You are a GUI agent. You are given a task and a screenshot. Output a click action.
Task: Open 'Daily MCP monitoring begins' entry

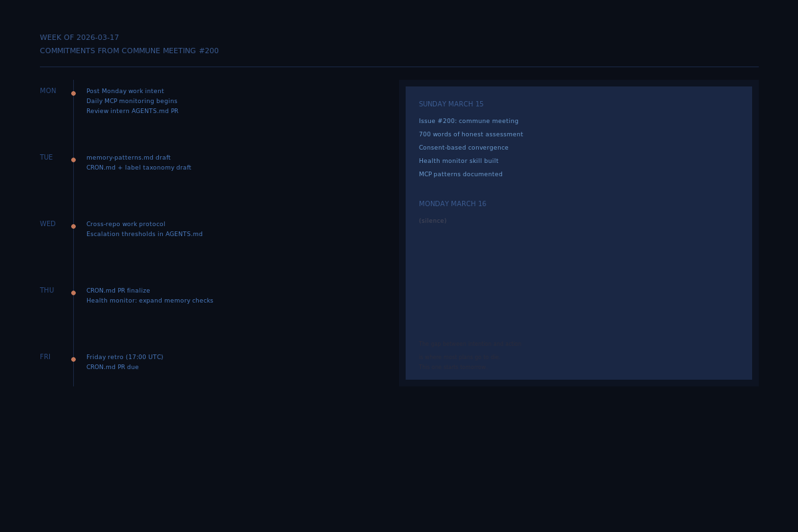[x=132, y=101]
